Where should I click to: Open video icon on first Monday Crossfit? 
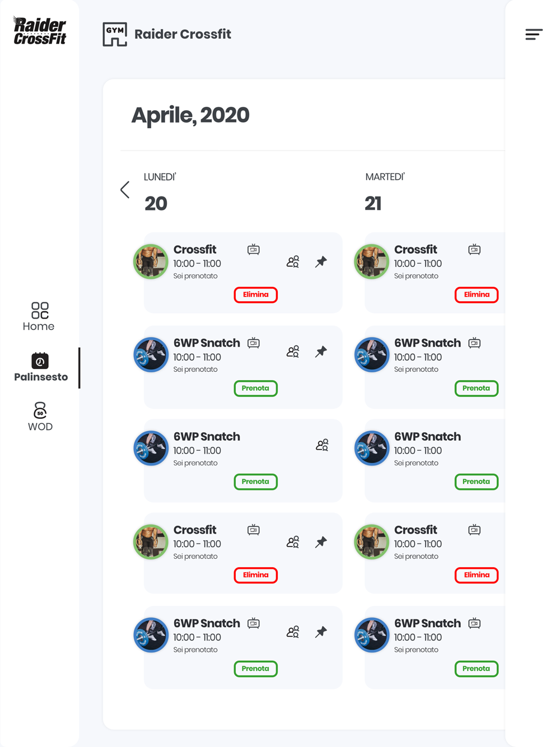coord(254,249)
